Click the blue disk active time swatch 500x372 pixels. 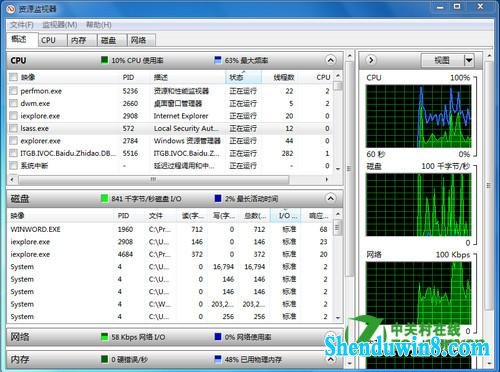point(218,198)
